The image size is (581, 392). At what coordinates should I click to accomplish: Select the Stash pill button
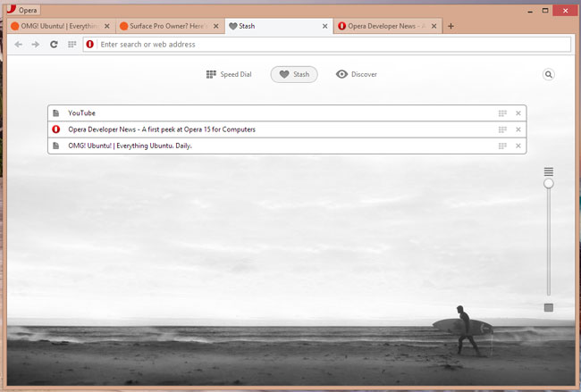[294, 74]
